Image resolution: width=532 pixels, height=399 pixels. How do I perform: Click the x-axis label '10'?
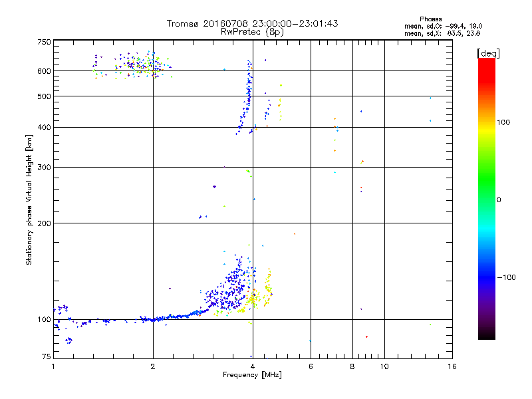coord(384,366)
